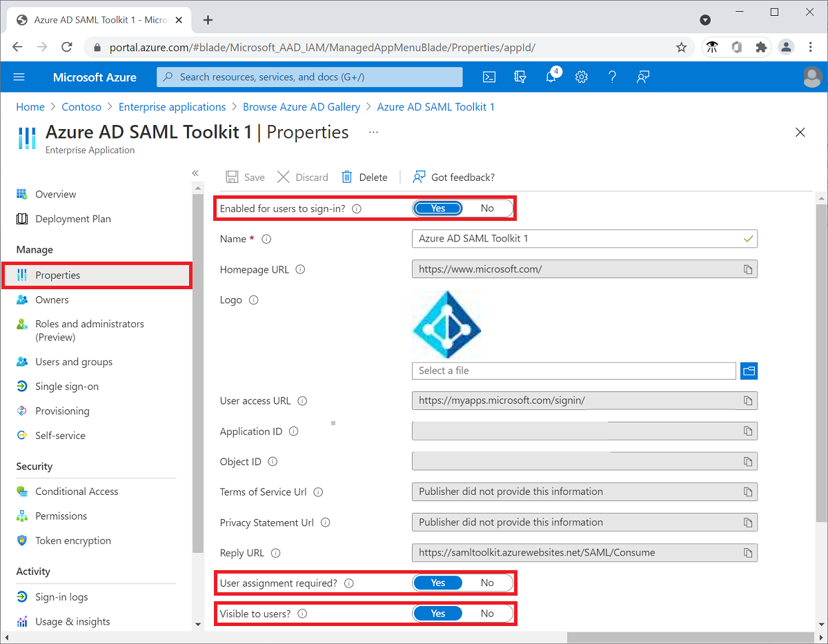The height and width of the screenshot is (644, 828).
Task: Open the Azure Cloud Shell
Action: coord(489,77)
